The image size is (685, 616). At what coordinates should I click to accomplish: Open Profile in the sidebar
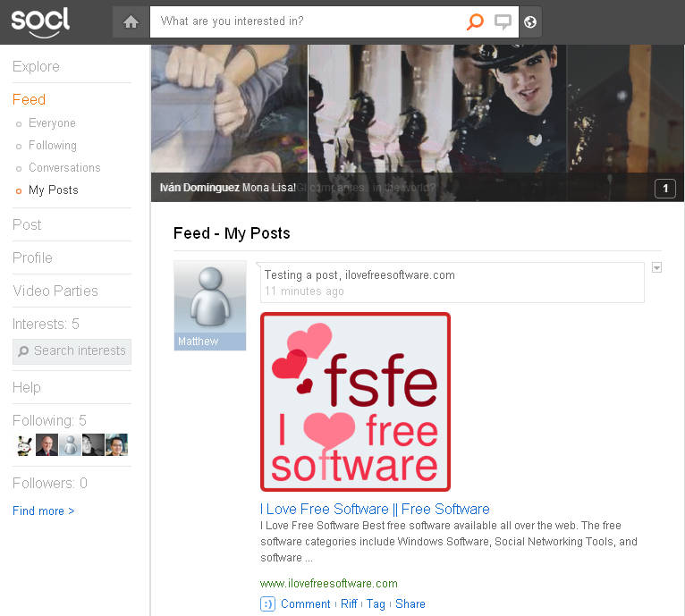[32, 257]
